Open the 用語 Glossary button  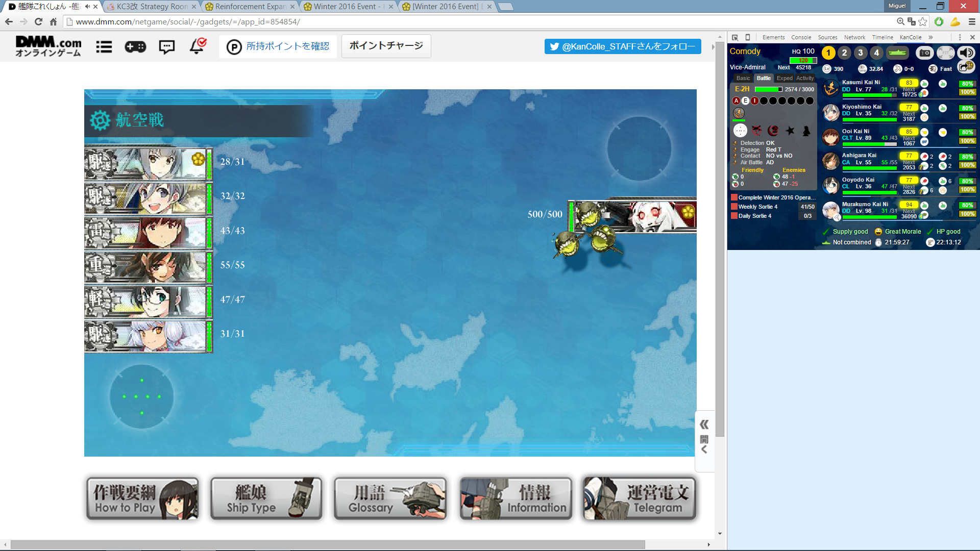click(x=390, y=499)
